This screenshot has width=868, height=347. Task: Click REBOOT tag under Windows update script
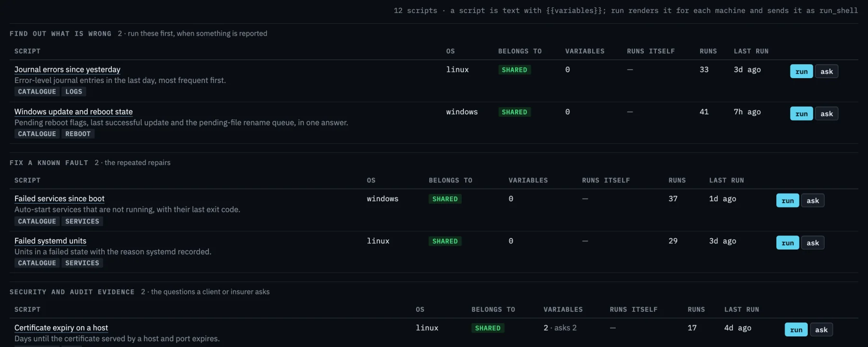(x=78, y=134)
